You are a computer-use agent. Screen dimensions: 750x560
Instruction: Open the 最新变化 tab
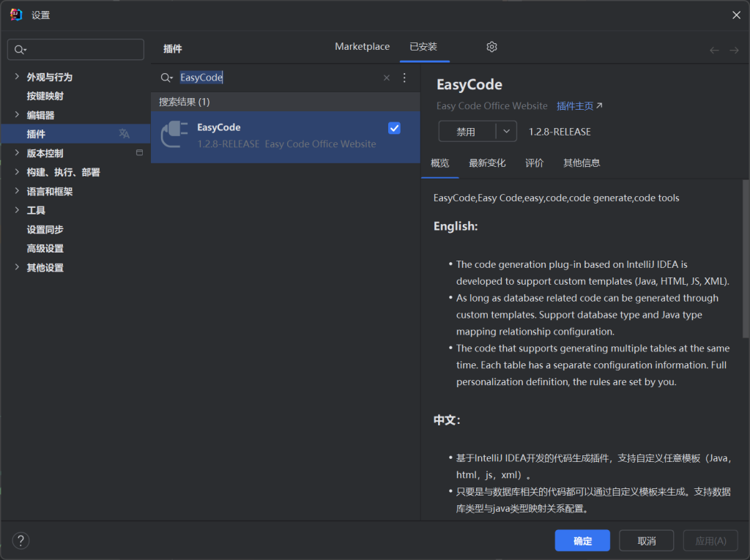click(x=488, y=163)
